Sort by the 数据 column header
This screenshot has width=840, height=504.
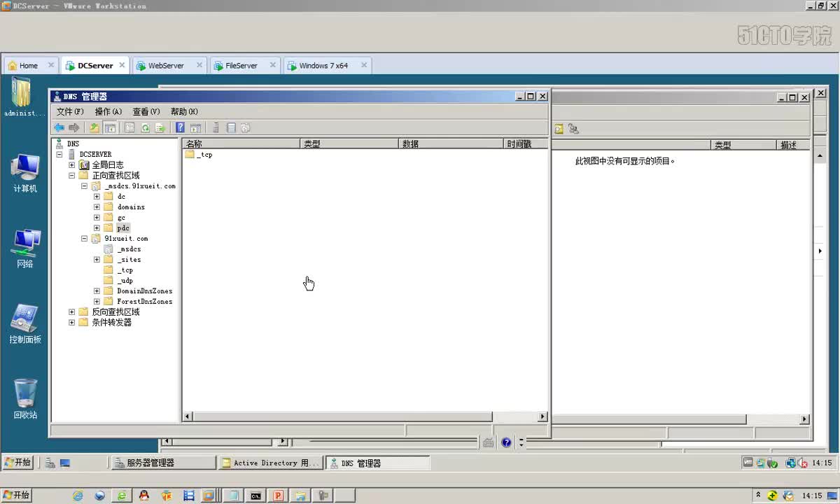point(451,143)
